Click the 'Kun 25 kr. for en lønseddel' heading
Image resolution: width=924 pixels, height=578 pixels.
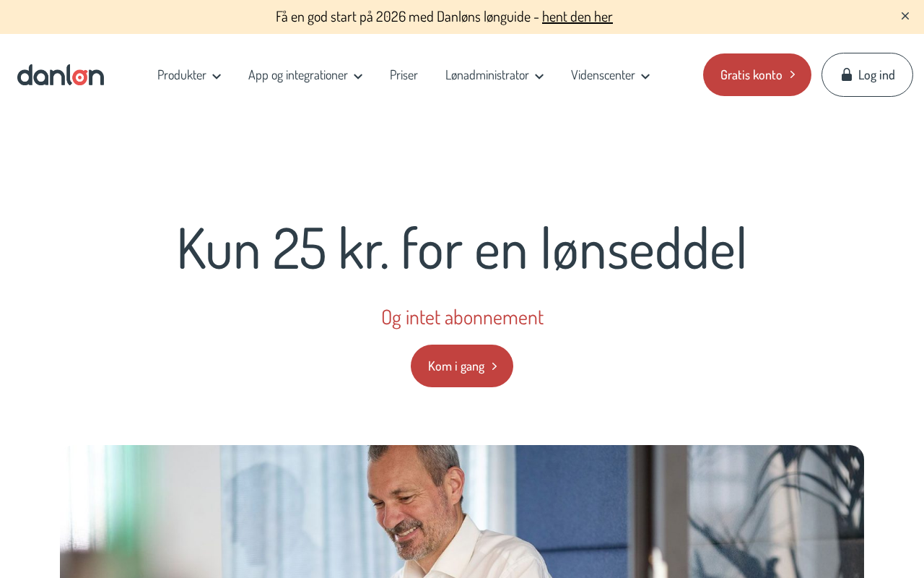[462, 249]
